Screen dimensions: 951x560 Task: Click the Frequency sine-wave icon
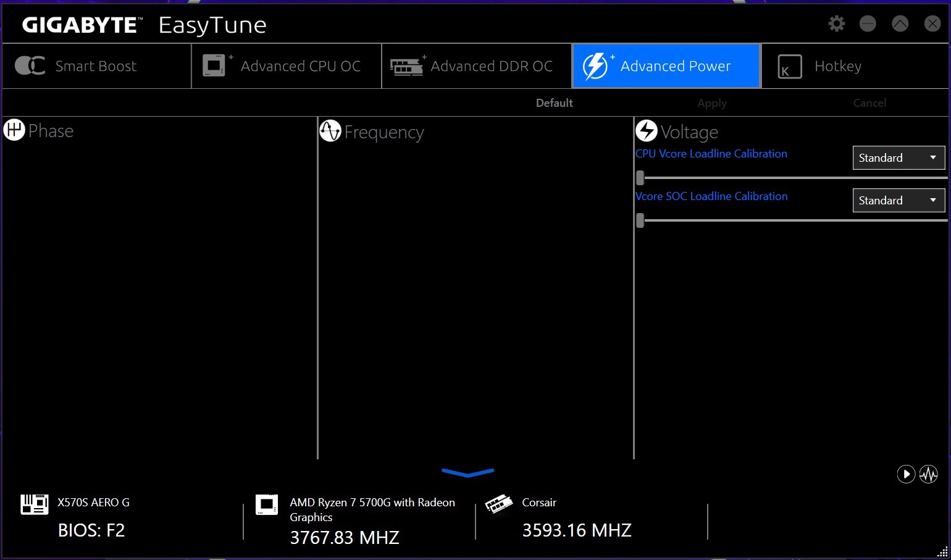pos(330,131)
